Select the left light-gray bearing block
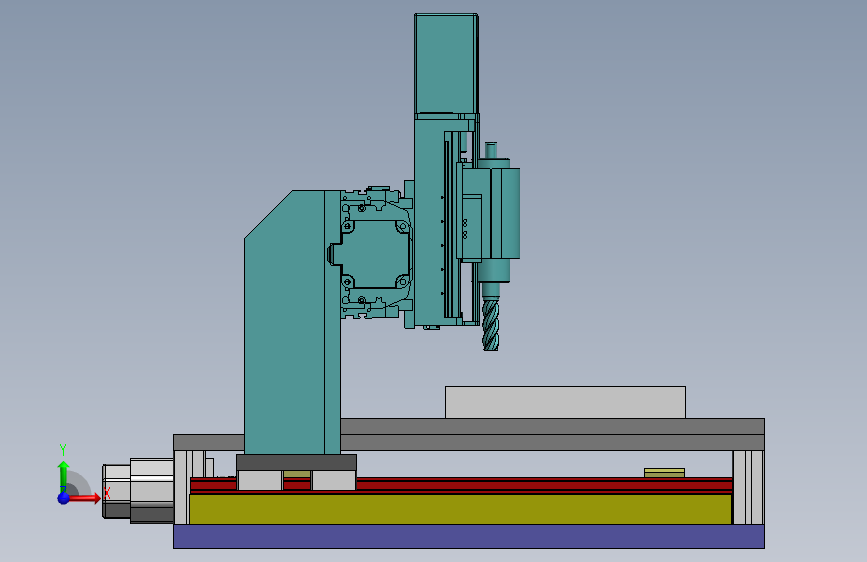Screen dimensions: 867x562 260,480
